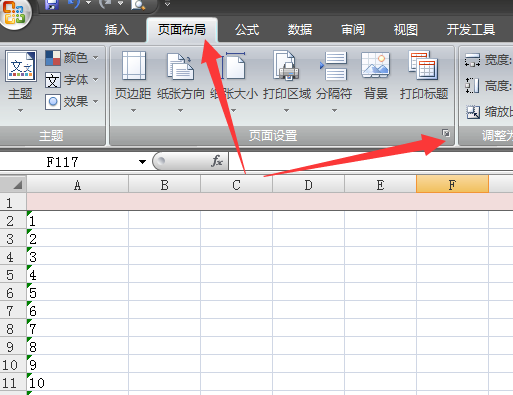Viewport: 513px width, 395px height.
Task: Open the print preview quick-access icon
Action: point(138,4)
